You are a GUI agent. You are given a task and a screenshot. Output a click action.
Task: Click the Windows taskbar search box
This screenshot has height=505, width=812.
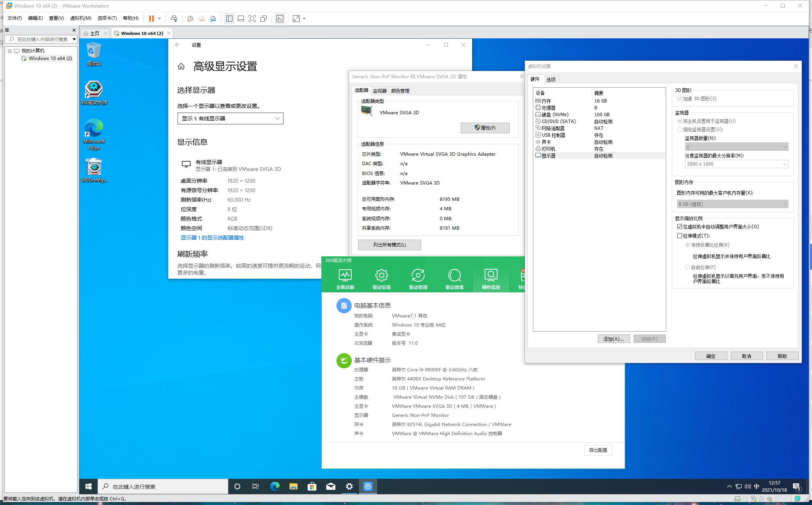(x=163, y=486)
